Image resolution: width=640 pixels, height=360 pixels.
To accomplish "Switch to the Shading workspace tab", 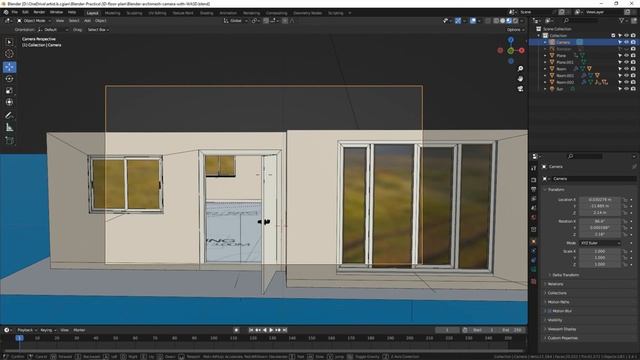I will tap(206, 13).
